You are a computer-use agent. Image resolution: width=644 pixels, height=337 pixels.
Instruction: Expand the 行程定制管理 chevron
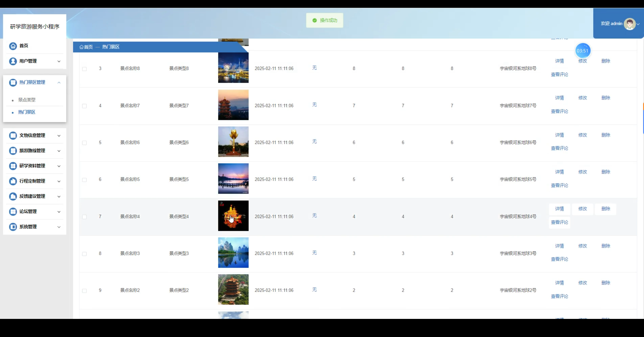59,181
